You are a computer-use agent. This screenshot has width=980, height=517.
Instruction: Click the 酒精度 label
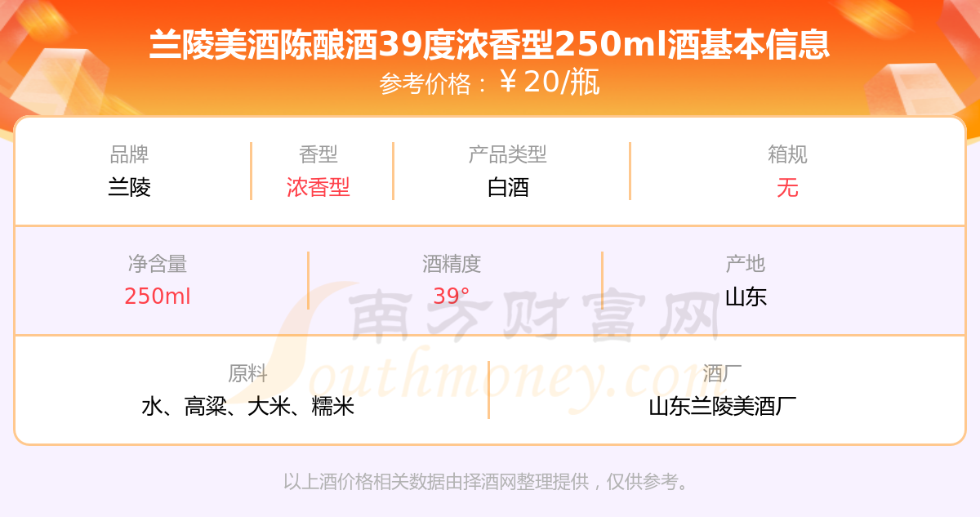[452, 264]
